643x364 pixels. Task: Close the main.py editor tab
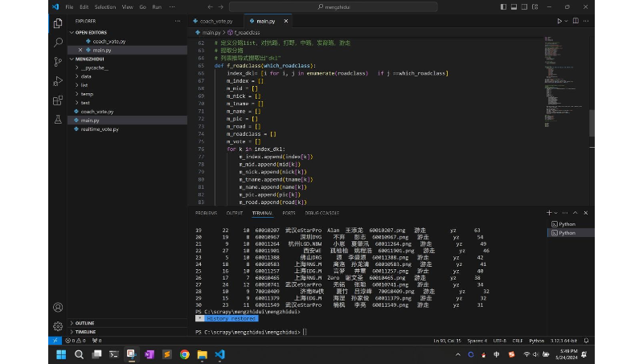tap(286, 21)
